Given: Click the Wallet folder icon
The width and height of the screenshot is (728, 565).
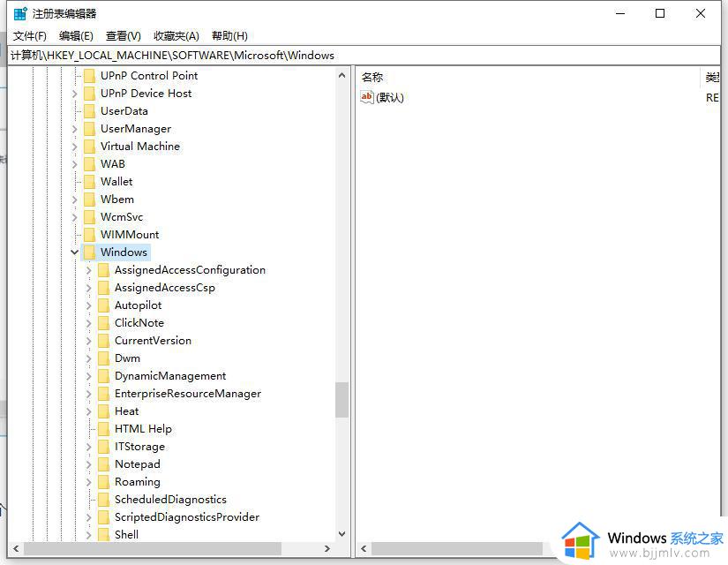Looking at the screenshot, I should coord(90,182).
